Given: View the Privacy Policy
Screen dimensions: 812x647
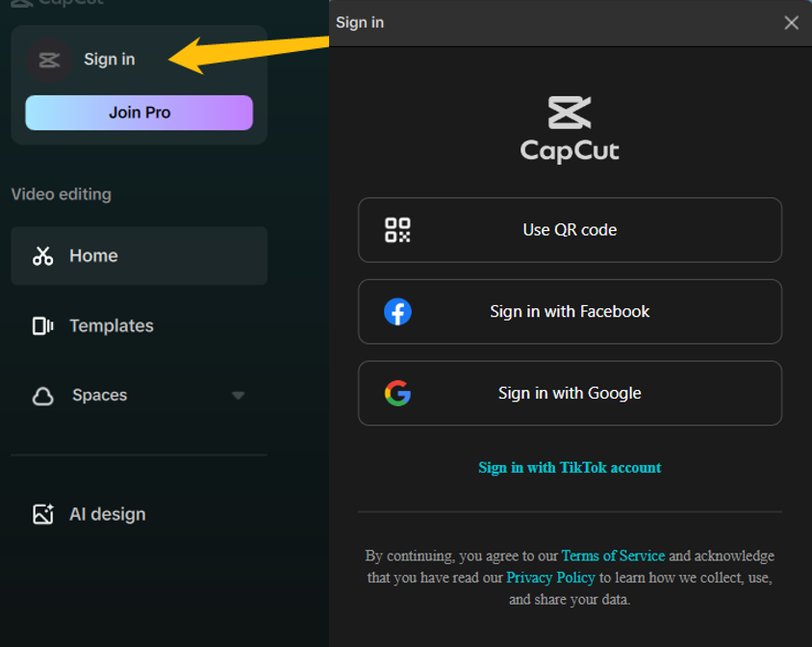Looking at the screenshot, I should 550,578.
